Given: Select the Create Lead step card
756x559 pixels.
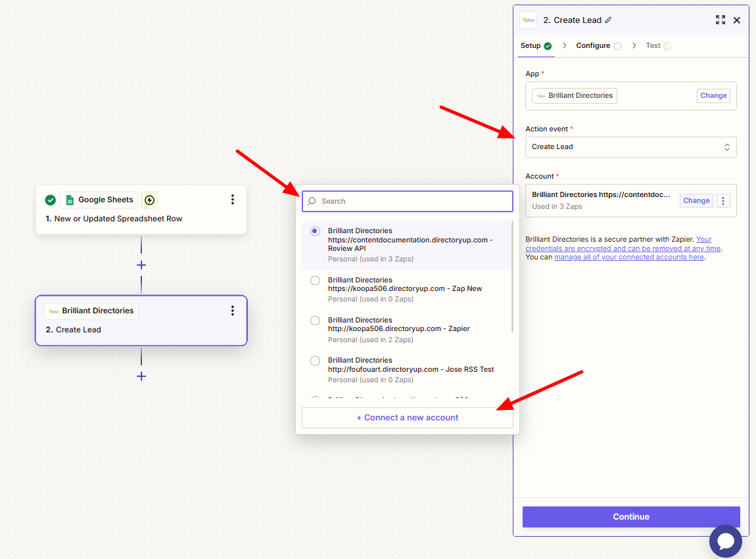Looking at the screenshot, I should point(141,321).
